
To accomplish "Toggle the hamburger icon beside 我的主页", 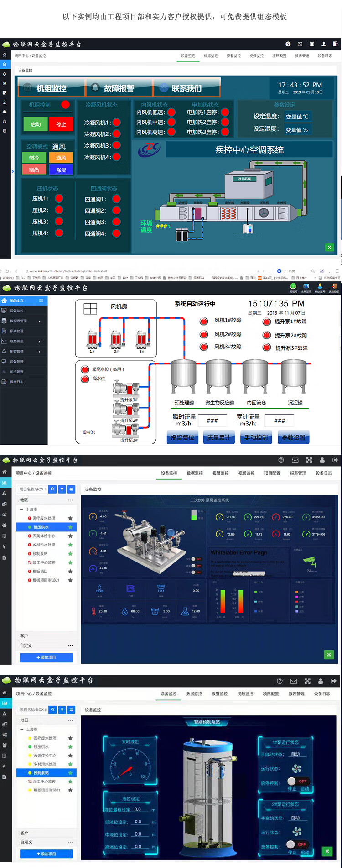I will (41, 301).
